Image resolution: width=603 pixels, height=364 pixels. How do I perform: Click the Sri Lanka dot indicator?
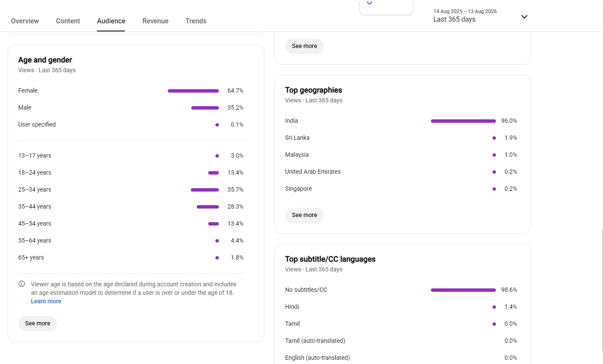[x=494, y=138]
